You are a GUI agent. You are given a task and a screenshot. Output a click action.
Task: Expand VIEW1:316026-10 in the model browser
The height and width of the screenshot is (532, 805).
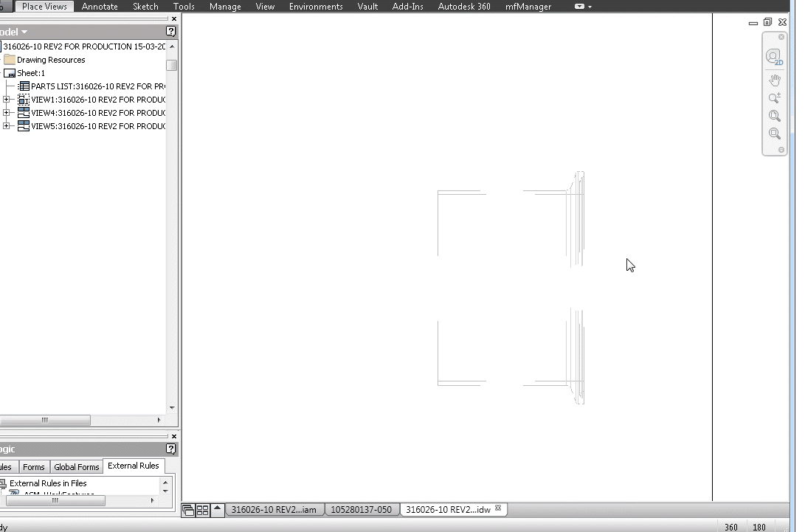tap(7, 100)
